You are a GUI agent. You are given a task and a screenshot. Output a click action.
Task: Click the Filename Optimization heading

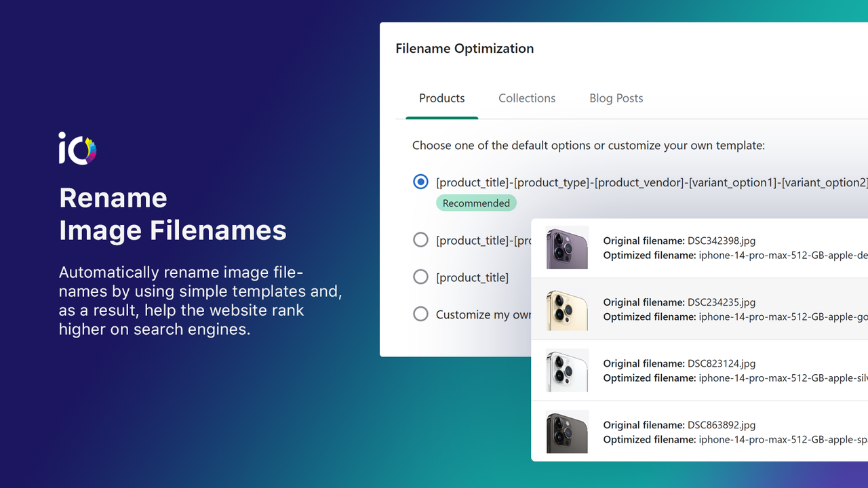click(x=465, y=48)
